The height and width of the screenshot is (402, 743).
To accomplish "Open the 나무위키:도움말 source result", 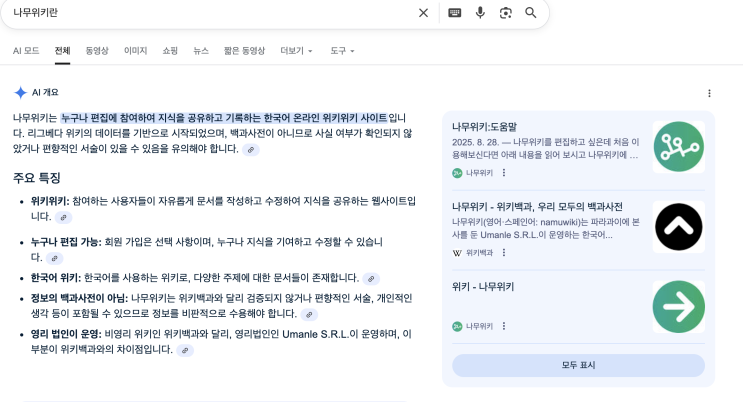I will coord(484,127).
